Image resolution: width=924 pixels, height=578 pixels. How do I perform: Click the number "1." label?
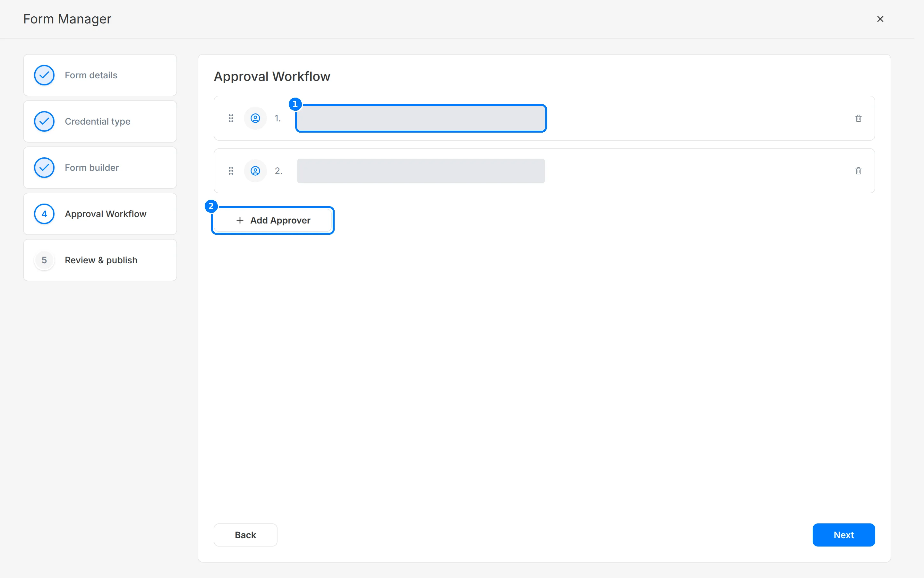point(278,118)
